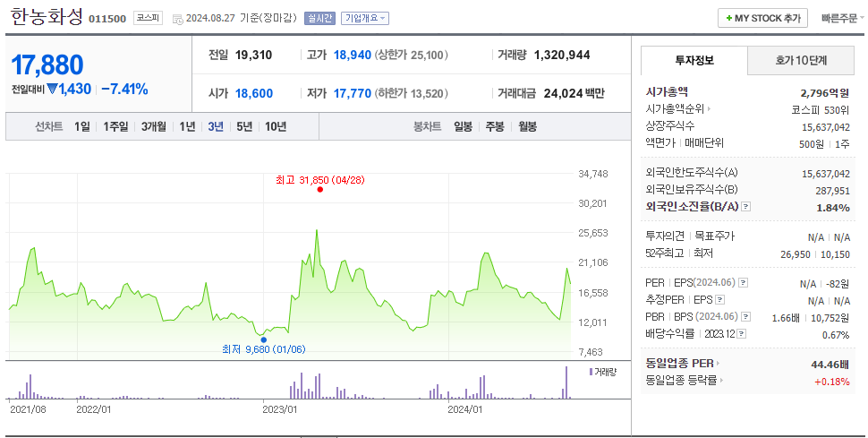Click the stock code 011500
This screenshot has width=868, height=438.
coord(107,19)
